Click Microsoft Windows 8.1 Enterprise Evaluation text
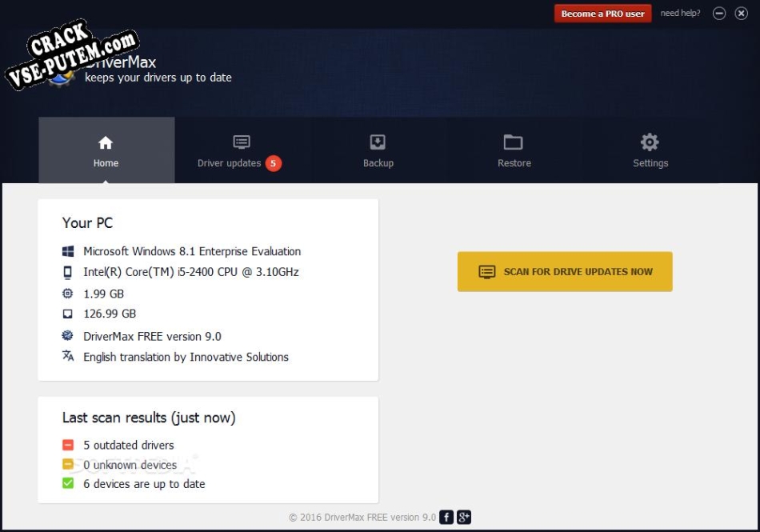This screenshot has height=532, width=760. tap(192, 251)
